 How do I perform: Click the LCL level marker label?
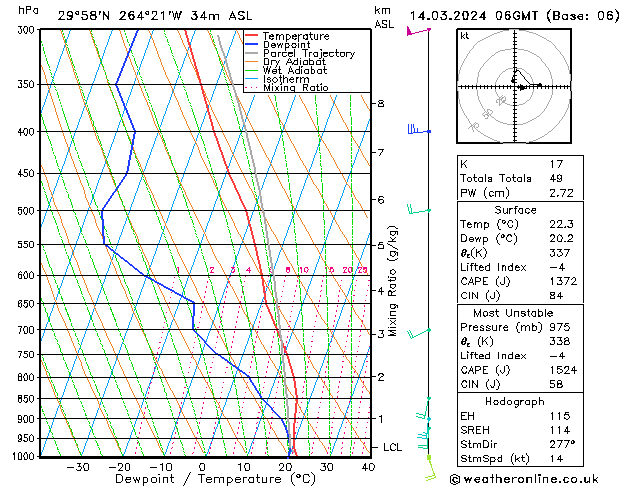coord(392,447)
